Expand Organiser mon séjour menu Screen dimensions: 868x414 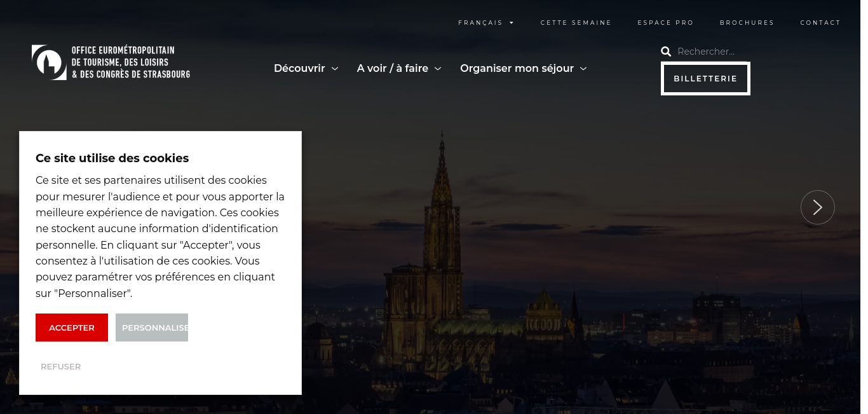523,68
